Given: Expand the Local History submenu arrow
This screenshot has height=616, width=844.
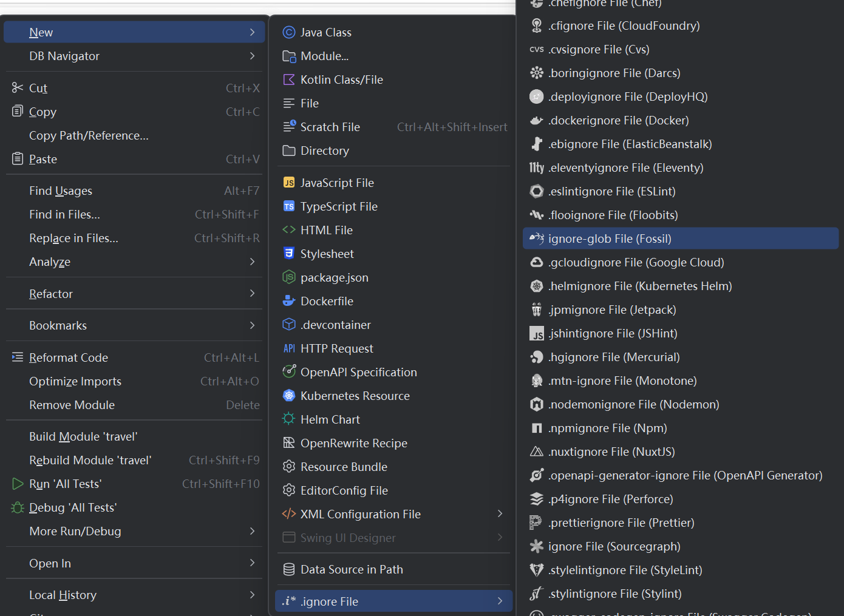Looking at the screenshot, I should coord(253,595).
